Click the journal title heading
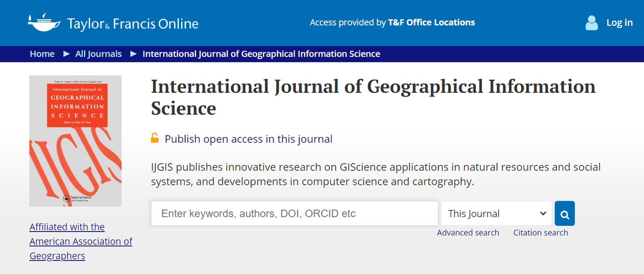 (373, 97)
